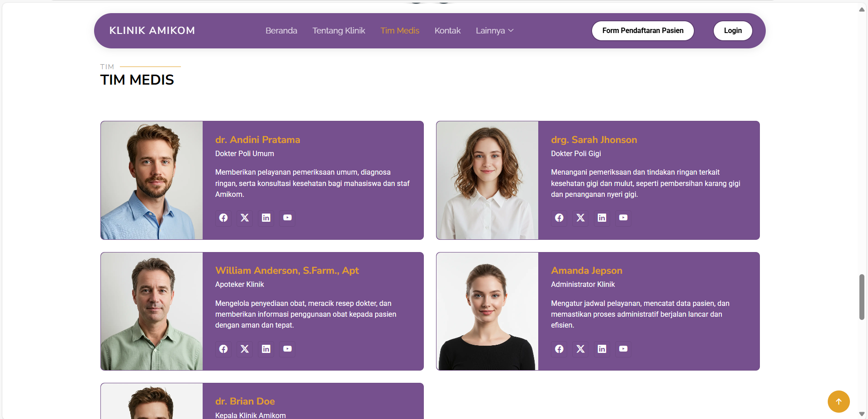Expand the Lainnya dropdown menu
The image size is (868, 419).
coord(494,31)
